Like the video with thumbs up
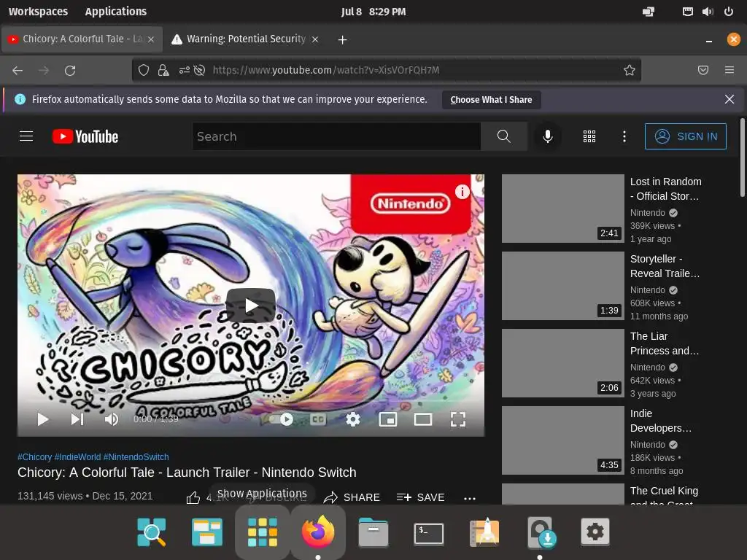 click(193, 497)
